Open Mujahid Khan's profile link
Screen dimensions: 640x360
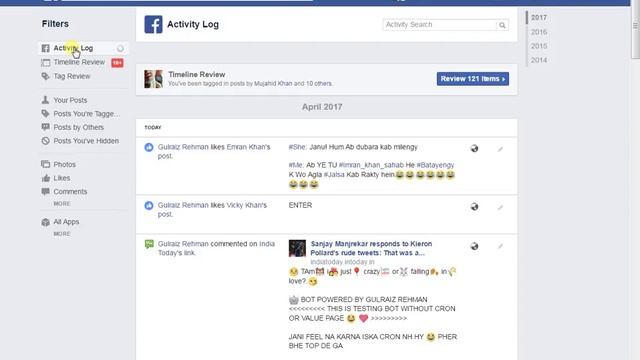(x=273, y=84)
